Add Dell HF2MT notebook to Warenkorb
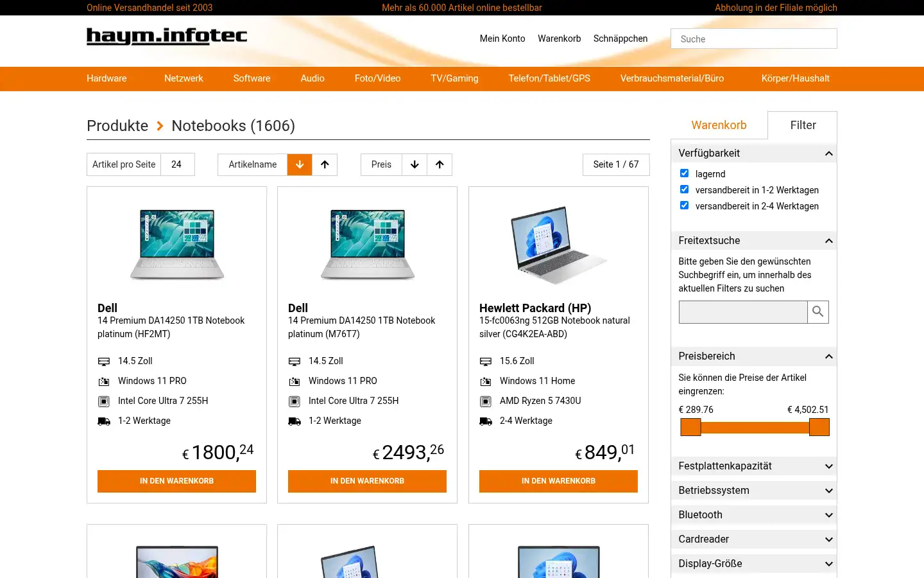924x578 pixels. point(176,481)
